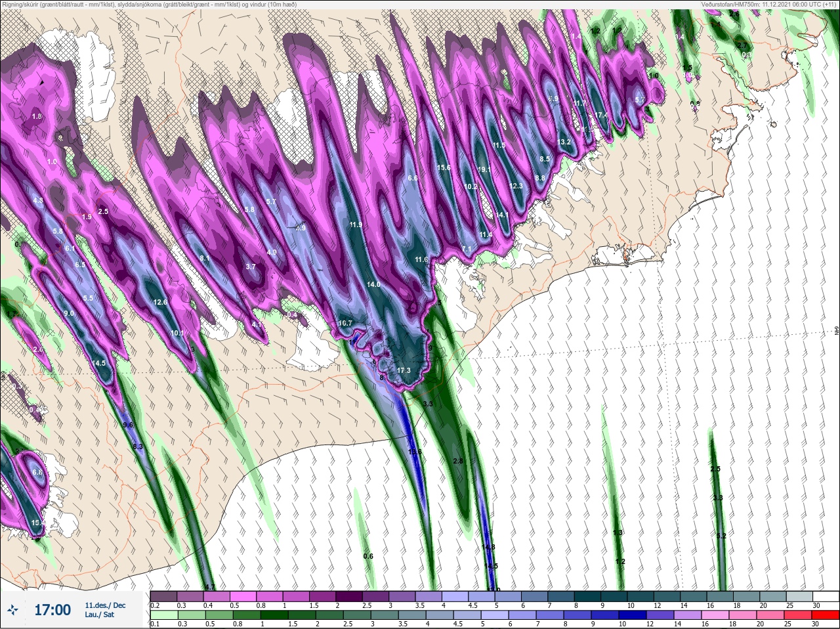This screenshot has width=840, height=629.
Task: Click the 10.7 precipitation value on the map
Action: click(346, 323)
